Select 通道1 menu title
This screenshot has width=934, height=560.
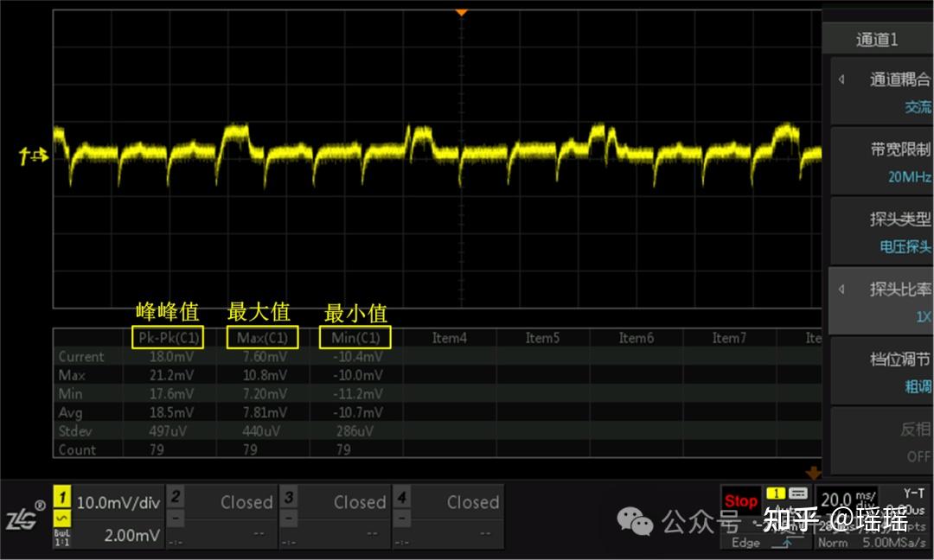click(877, 40)
